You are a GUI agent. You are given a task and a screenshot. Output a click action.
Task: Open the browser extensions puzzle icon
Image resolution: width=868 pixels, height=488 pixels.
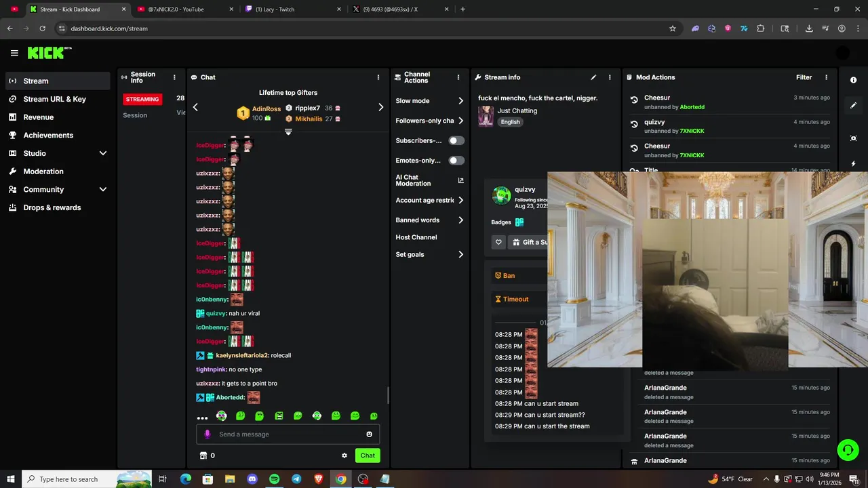coord(760,28)
